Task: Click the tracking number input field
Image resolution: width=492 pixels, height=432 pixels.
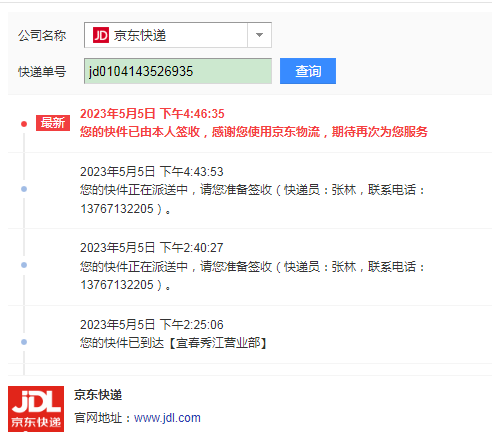Action: (178, 71)
